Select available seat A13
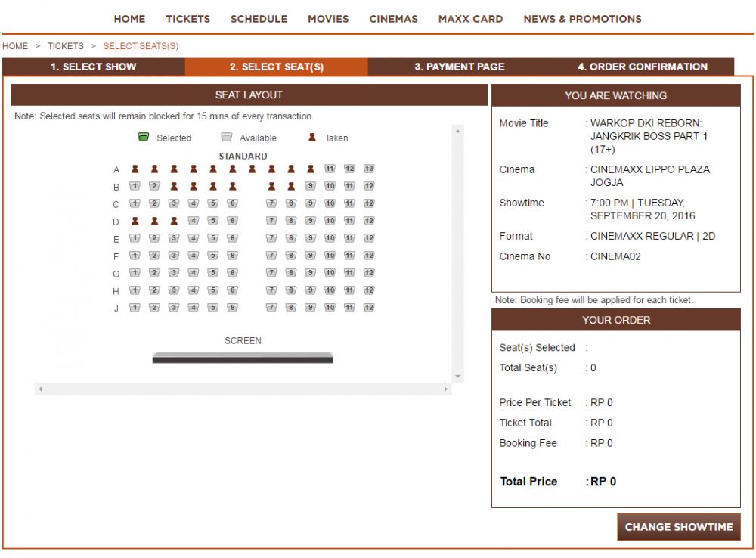The image size is (756, 558). (369, 169)
